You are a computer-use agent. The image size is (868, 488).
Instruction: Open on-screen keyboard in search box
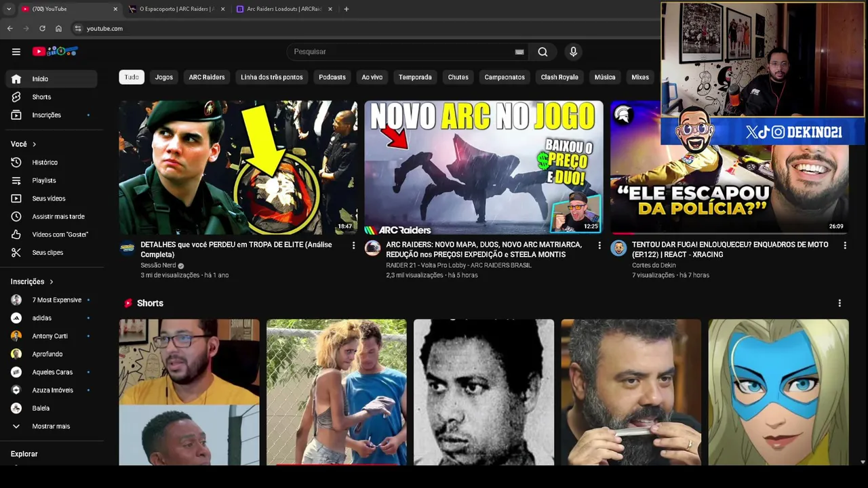(519, 52)
